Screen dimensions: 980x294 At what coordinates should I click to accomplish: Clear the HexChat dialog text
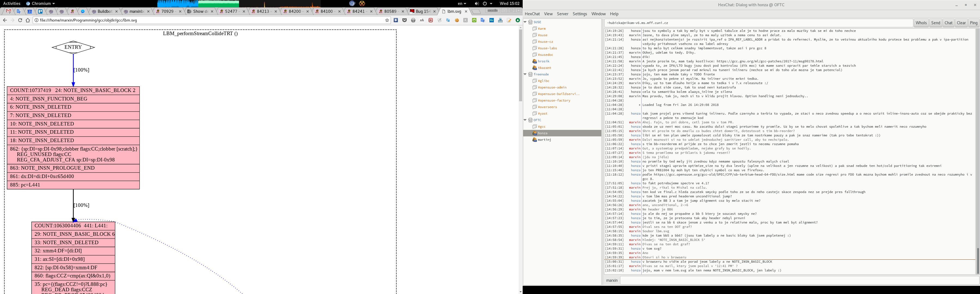961,23
